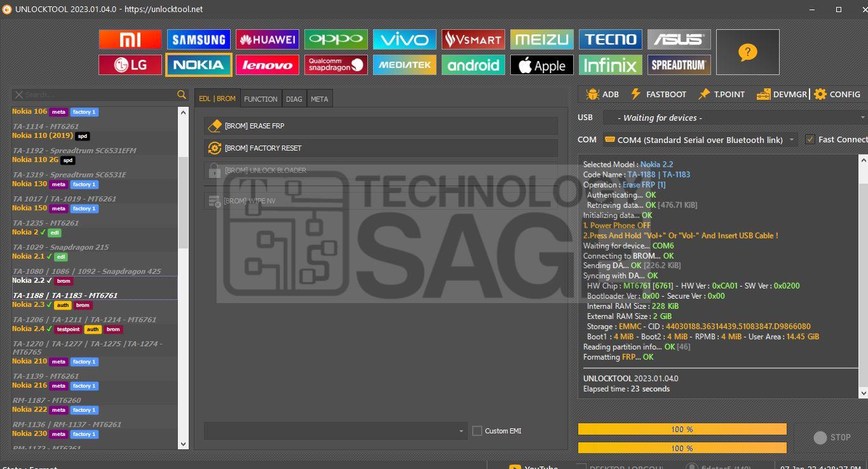Screen dimensions: 868x469
Task: Switch to the DIAG tab
Action: point(294,99)
